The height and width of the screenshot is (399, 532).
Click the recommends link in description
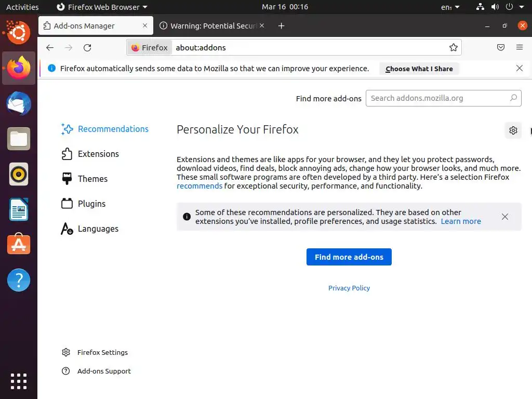point(199,186)
